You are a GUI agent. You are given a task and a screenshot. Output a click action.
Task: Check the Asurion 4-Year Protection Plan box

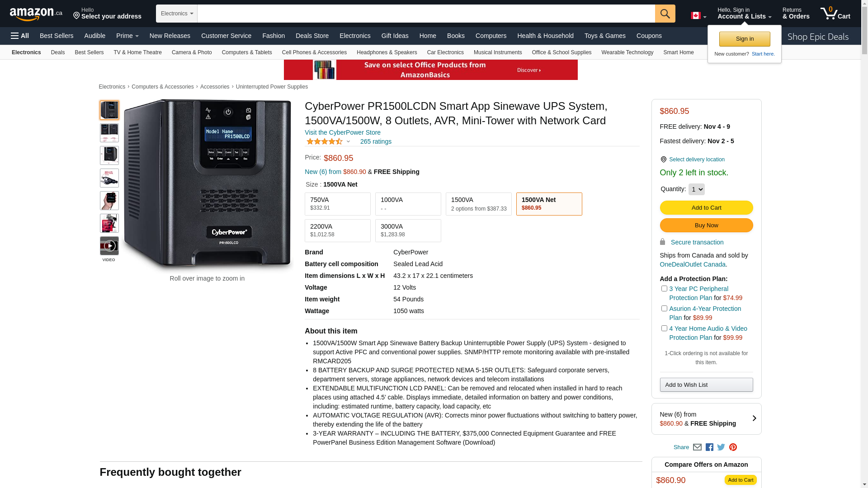point(664,308)
